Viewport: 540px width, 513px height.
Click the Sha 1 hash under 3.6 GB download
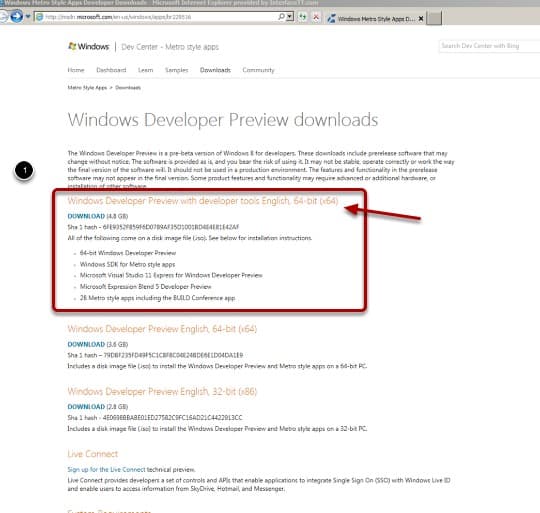155,355
